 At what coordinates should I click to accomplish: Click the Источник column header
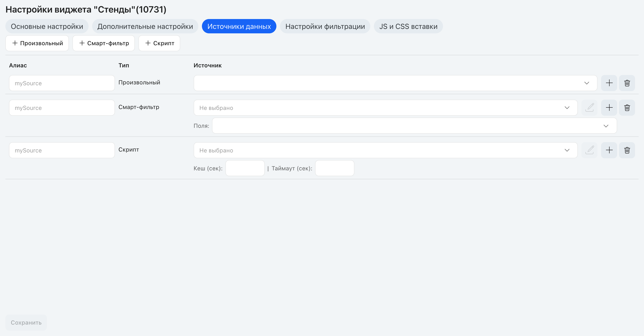pos(208,66)
